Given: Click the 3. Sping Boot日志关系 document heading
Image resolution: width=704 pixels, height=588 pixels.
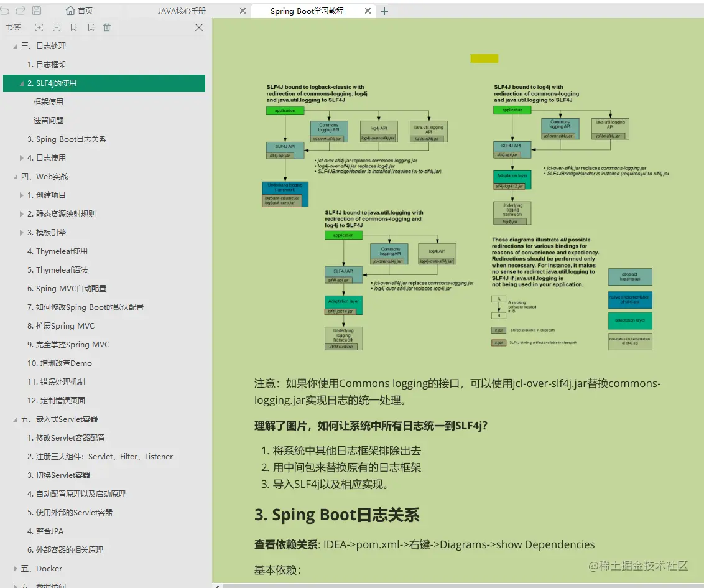Looking at the screenshot, I should (x=336, y=515).
